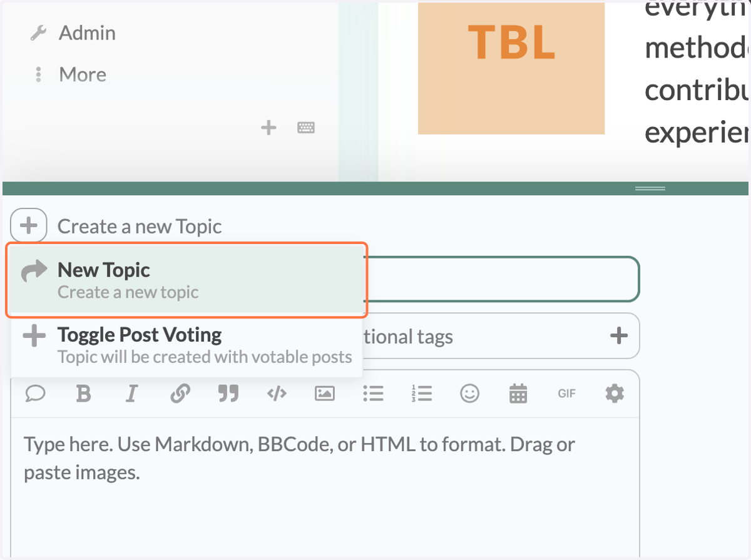Click the plus icon in sidebar footer
Viewport: 751px width, 560px height.
pos(268,128)
